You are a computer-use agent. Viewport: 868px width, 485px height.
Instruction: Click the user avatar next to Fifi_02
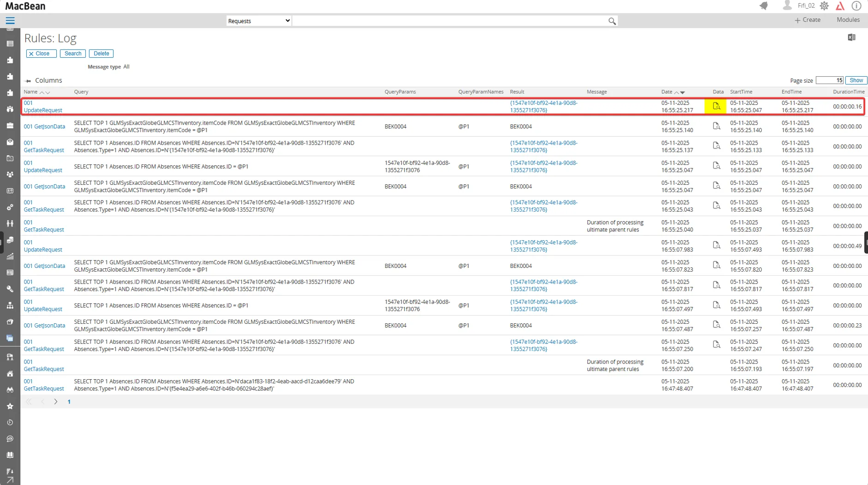[x=787, y=6]
